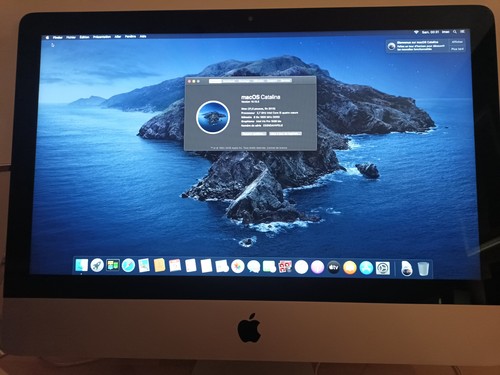This screenshot has width=500, height=375.
Task: Launch Apple TV app from Dock
Action: tap(334, 268)
